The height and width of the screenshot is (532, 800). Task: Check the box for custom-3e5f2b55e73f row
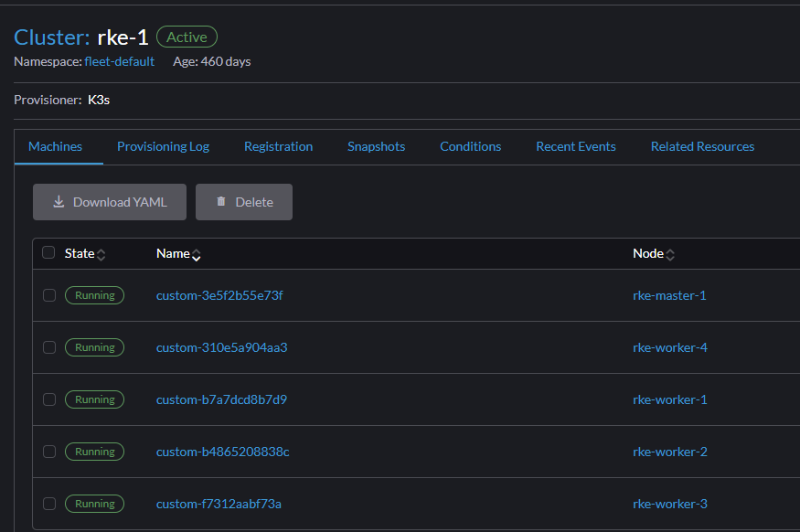click(49, 295)
